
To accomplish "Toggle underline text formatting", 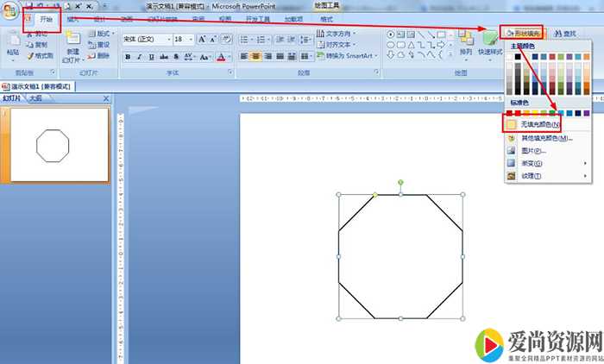I will 153,57.
